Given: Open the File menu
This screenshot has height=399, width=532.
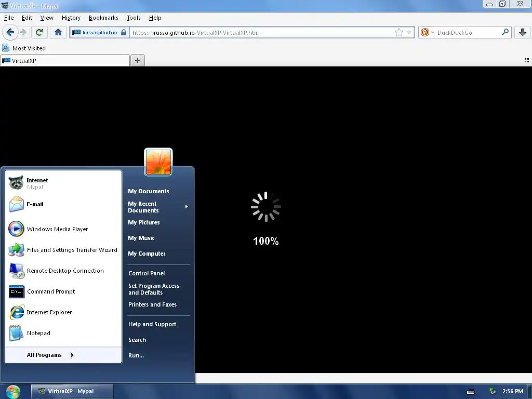Looking at the screenshot, I should point(9,18).
